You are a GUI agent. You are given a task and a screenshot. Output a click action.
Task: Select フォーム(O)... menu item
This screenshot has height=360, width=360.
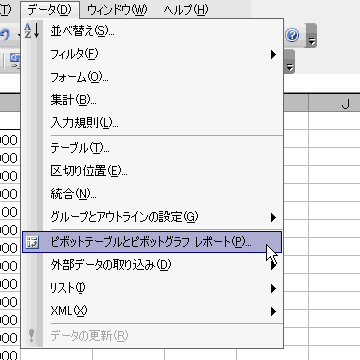click(x=153, y=77)
